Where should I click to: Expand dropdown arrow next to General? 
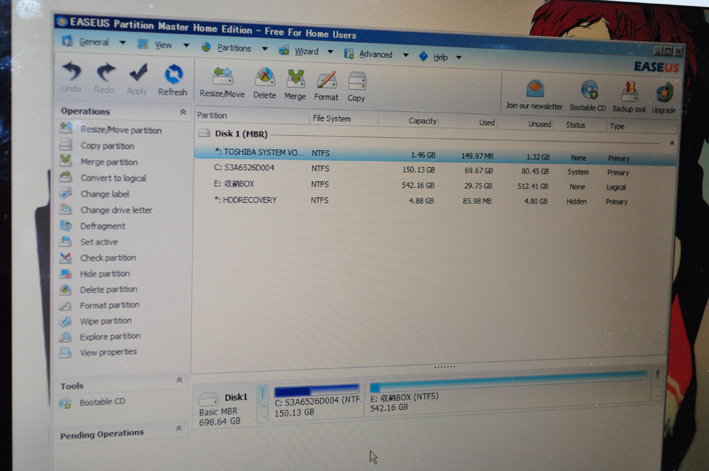click(x=123, y=42)
